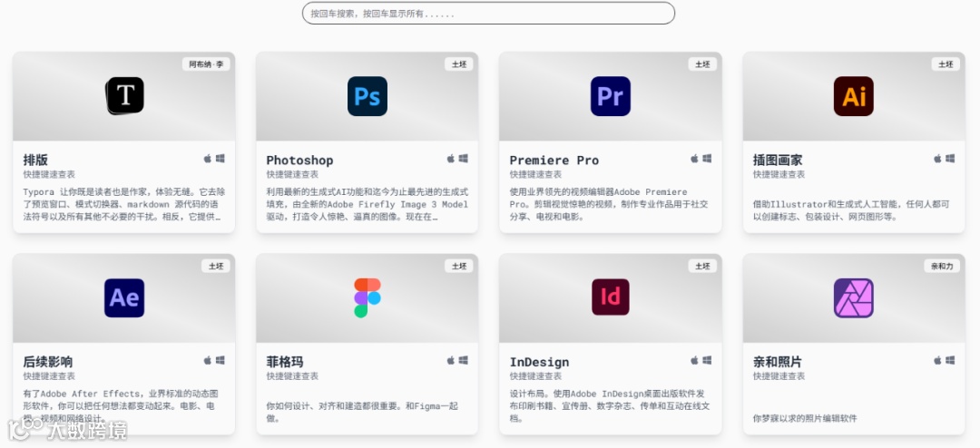Click 你梦寐以求的照片编辑软件 text
The image size is (980, 448).
pyautogui.click(x=805, y=419)
